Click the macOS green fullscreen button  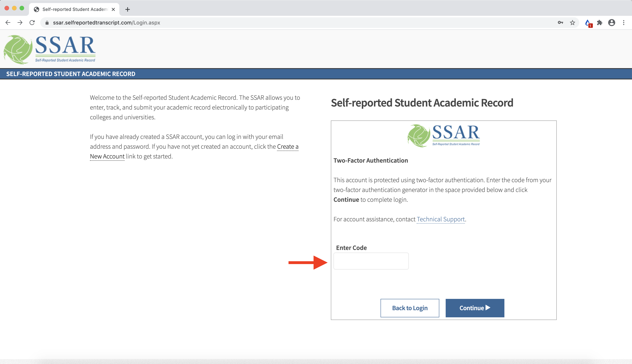coord(22,8)
